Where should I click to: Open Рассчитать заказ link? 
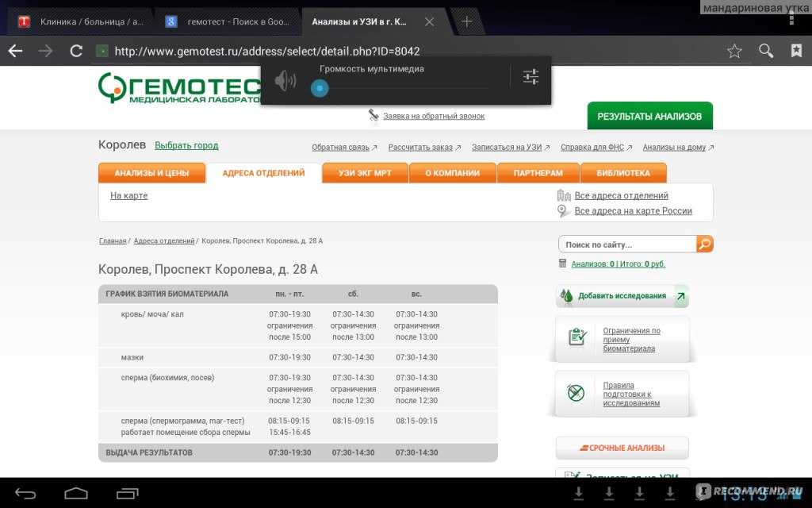[x=420, y=147]
